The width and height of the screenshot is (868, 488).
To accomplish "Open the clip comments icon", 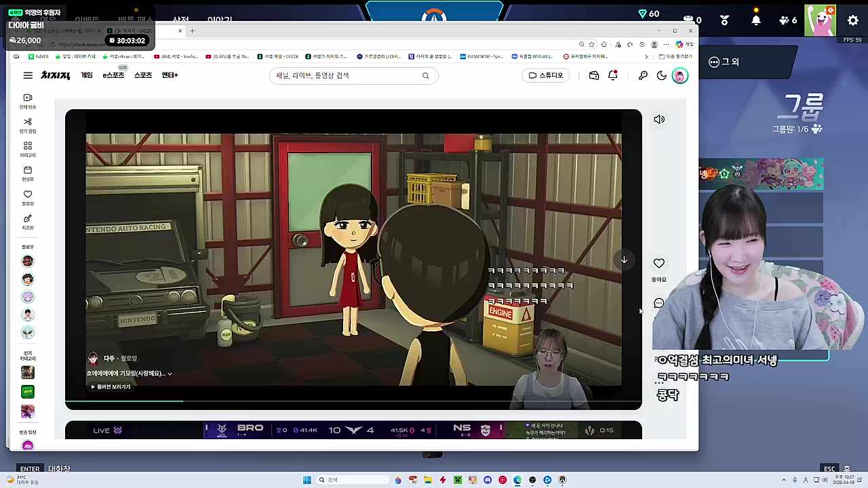I will (659, 304).
